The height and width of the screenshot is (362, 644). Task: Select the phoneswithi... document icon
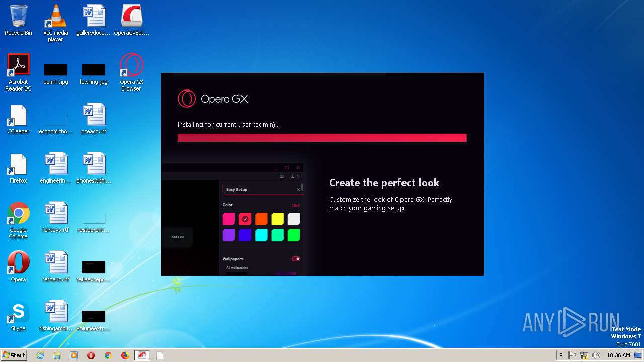point(94,168)
